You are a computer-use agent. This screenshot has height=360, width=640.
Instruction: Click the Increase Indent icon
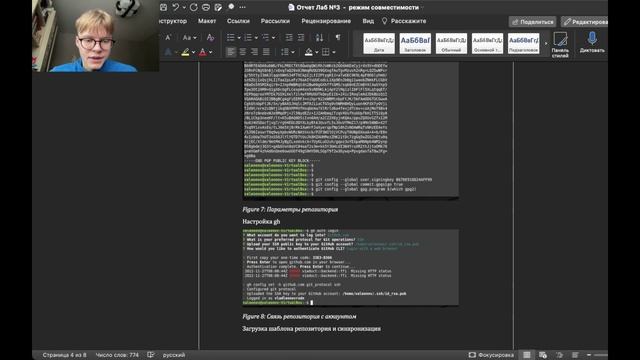tap(301, 38)
